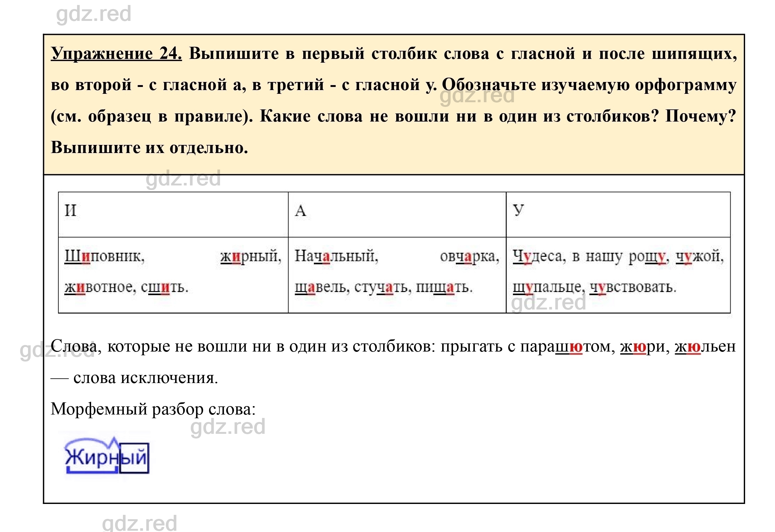
Task: Click on word 'Шиповник' in first column
Action: coord(91,254)
